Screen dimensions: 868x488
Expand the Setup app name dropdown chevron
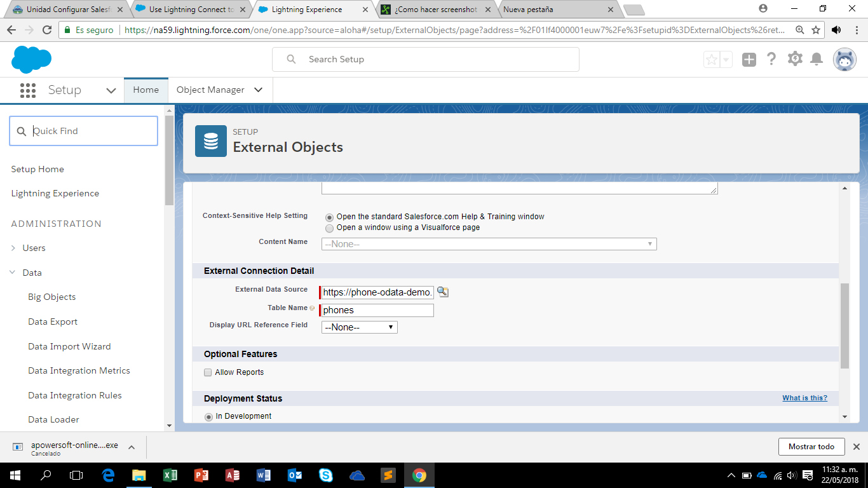point(111,90)
